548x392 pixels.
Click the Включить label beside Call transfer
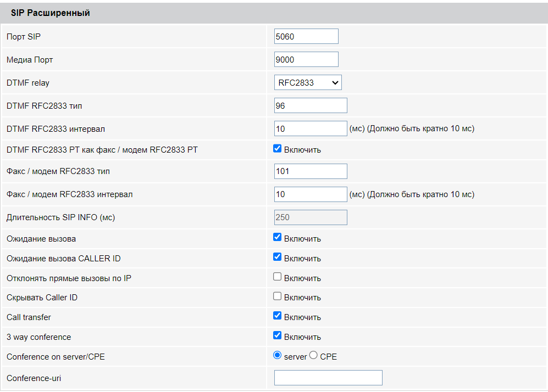tap(302, 317)
